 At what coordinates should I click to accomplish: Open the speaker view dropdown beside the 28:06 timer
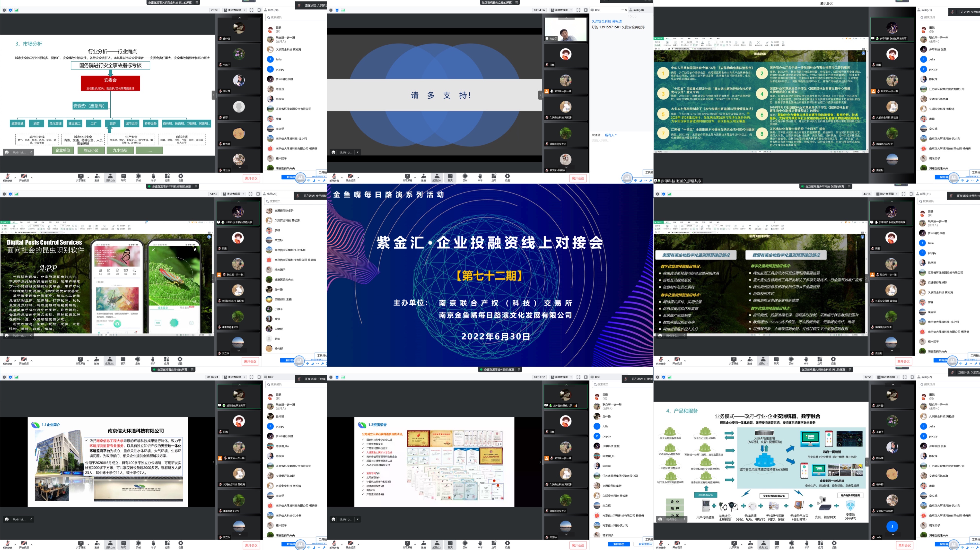234,10
